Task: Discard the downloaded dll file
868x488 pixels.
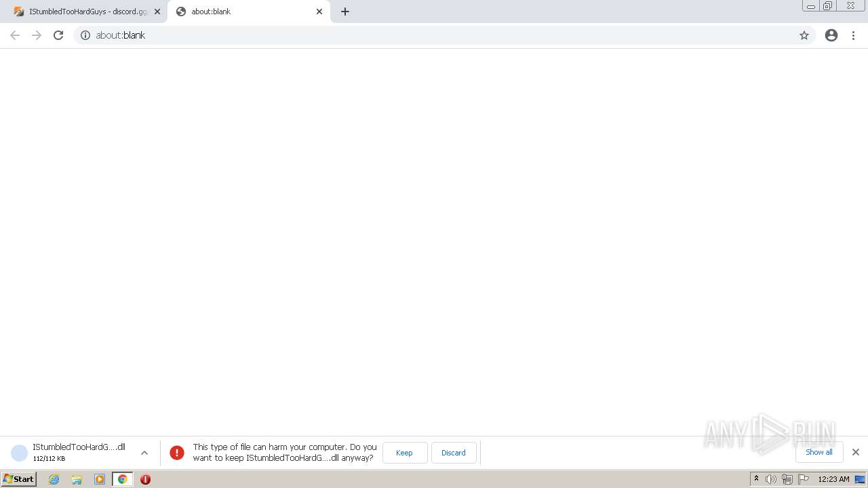Action: [x=454, y=453]
